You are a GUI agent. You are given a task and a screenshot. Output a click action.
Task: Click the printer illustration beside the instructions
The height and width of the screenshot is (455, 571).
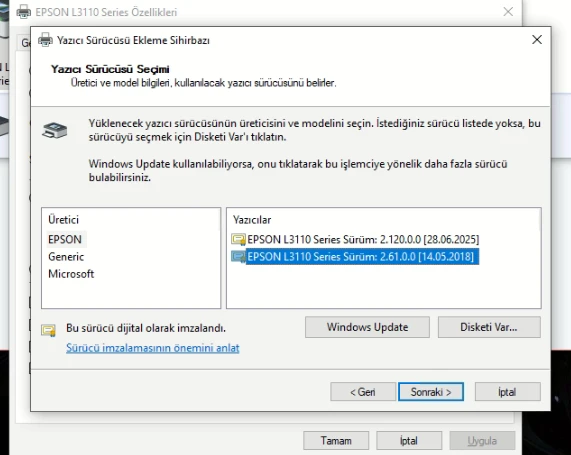click(x=55, y=130)
